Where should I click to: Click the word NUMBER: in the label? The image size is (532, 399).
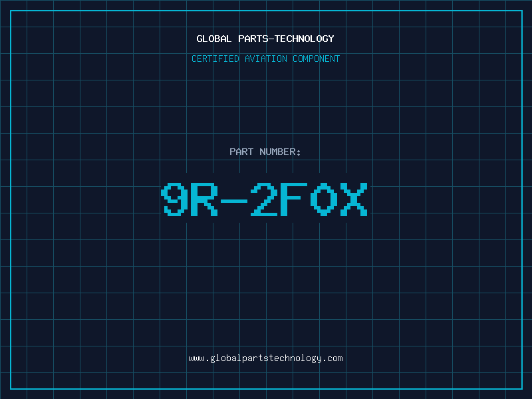pos(280,152)
